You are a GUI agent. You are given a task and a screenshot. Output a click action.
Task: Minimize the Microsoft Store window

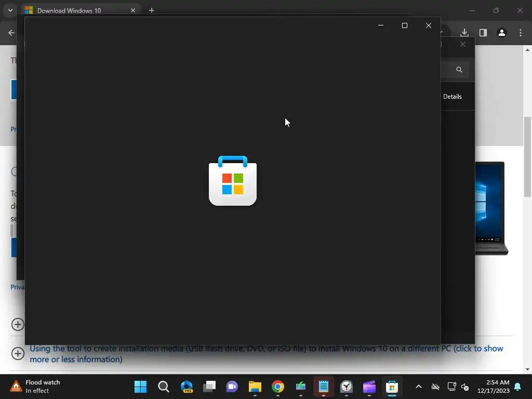point(381,25)
